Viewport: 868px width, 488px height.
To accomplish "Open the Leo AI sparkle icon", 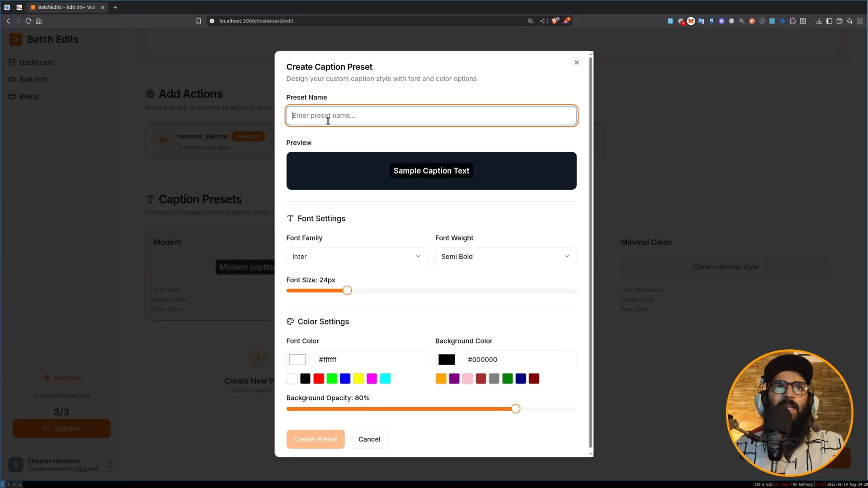I will [850, 21].
